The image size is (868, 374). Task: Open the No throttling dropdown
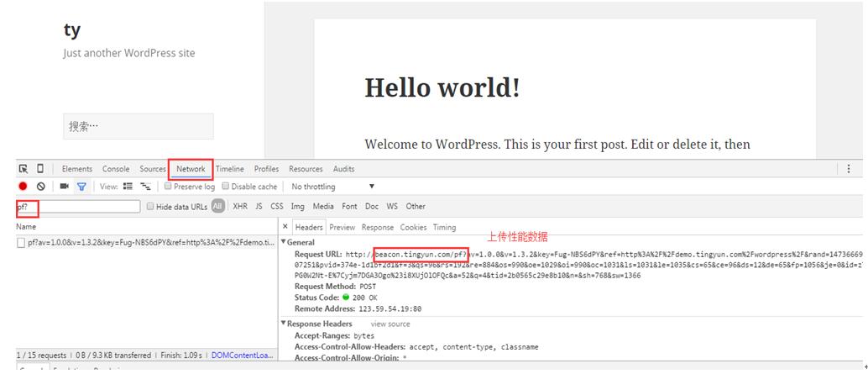pos(332,187)
